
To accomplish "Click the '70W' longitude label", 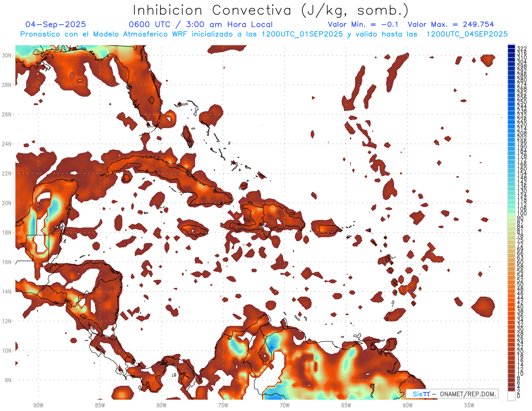I will tap(285, 405).
